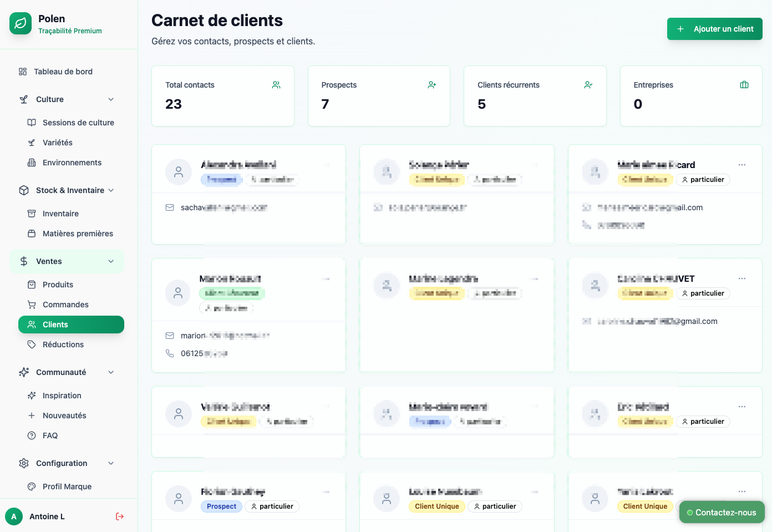Click the Profil Marque palette icon
Screen dimensions: 772x532
[32, 487]
